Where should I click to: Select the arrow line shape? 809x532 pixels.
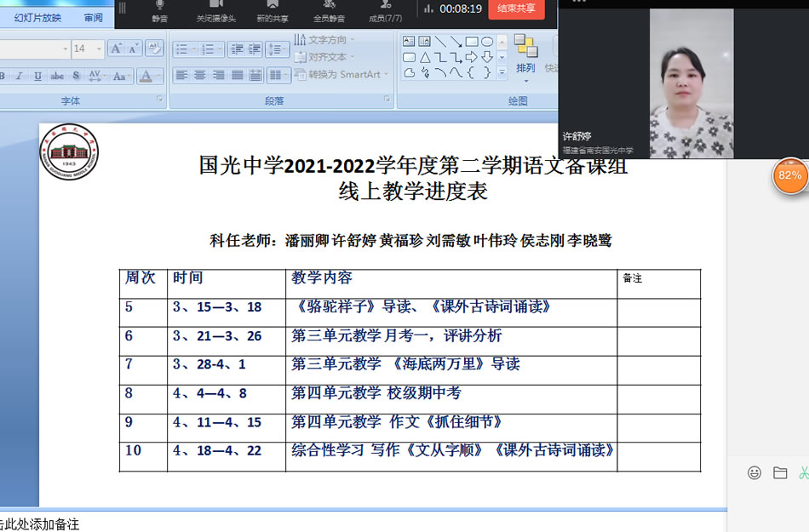[x=456, y=41]
